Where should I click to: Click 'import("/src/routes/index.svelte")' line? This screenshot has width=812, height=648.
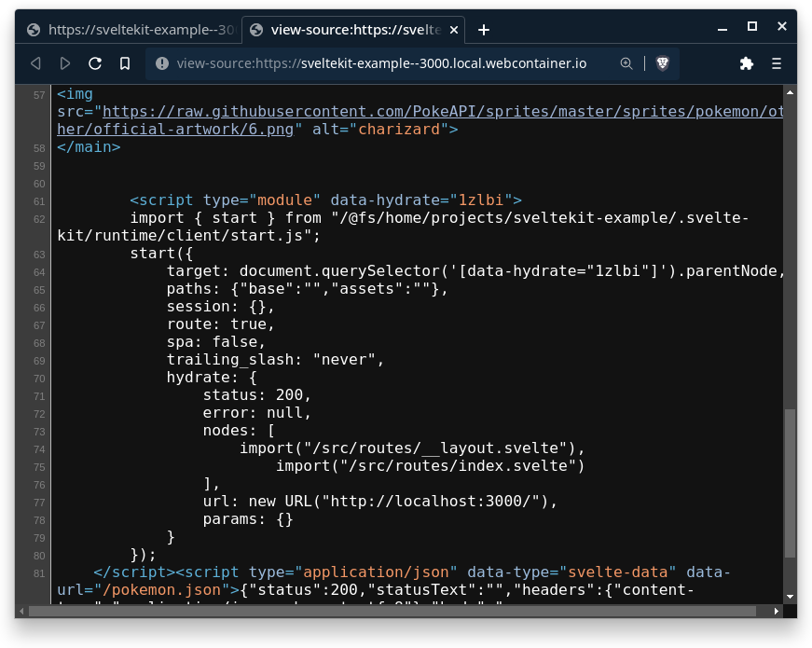click(431, 465)
